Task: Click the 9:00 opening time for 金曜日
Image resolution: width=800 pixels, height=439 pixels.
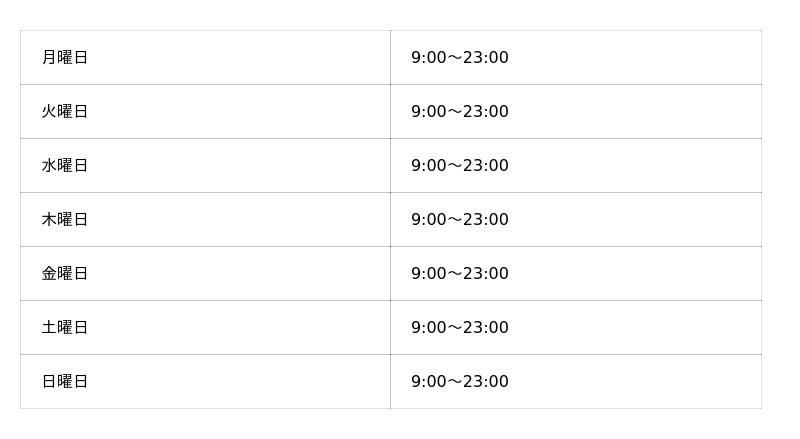Action: [x=428, y=274]
